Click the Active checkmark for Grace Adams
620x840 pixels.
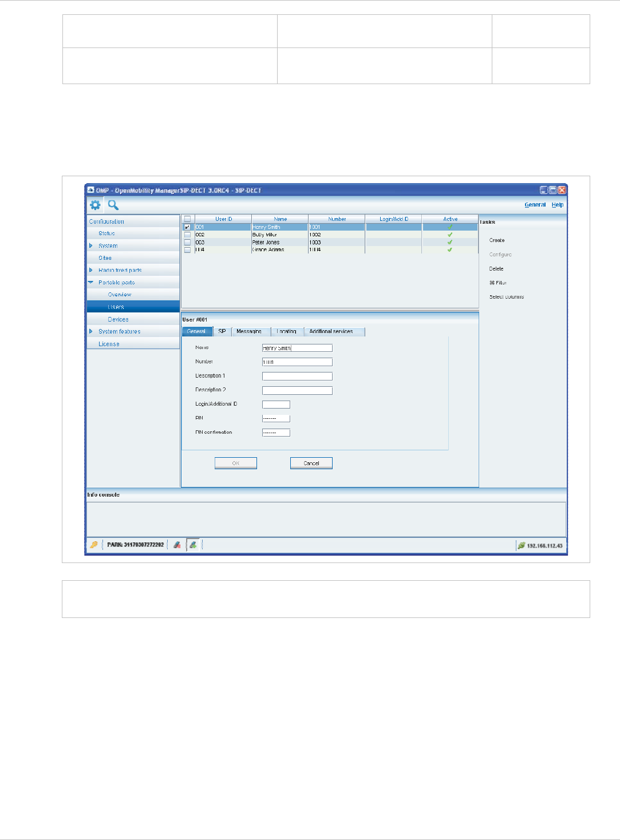click(x=450, y=249)
